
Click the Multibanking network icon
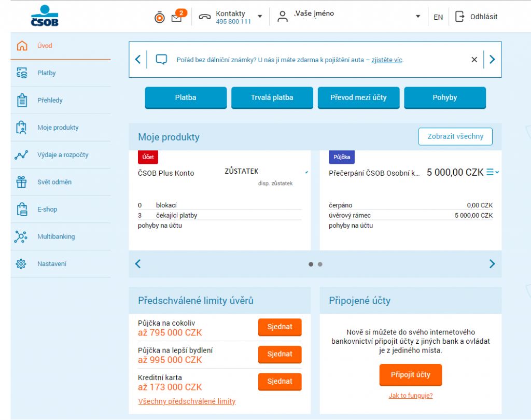tap(21, 236)
